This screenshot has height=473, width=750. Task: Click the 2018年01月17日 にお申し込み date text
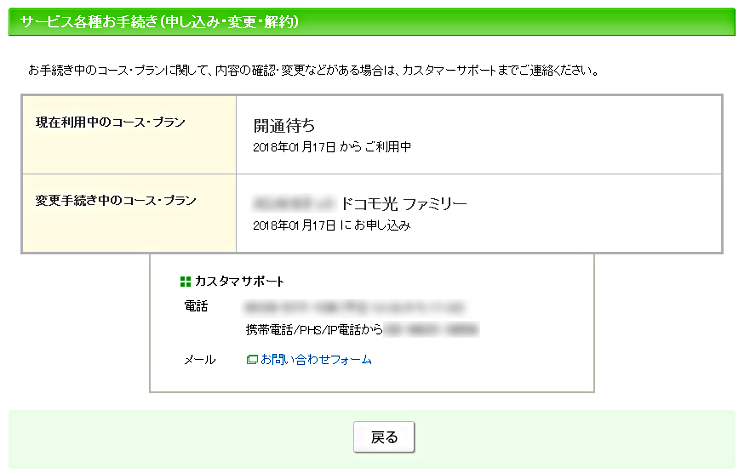(332, 225)
